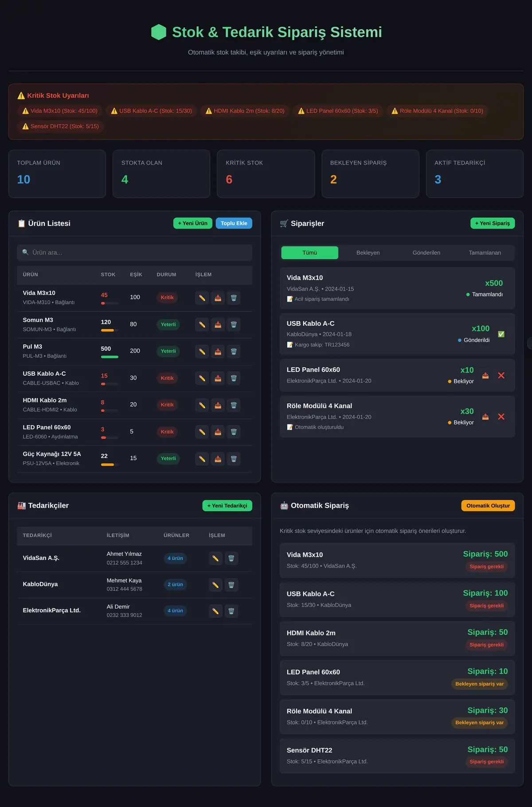Image resolution: width=532 pixels, height=807 pixels.
Task: Delete the Pul M3 product
Action: click(234, 351)
